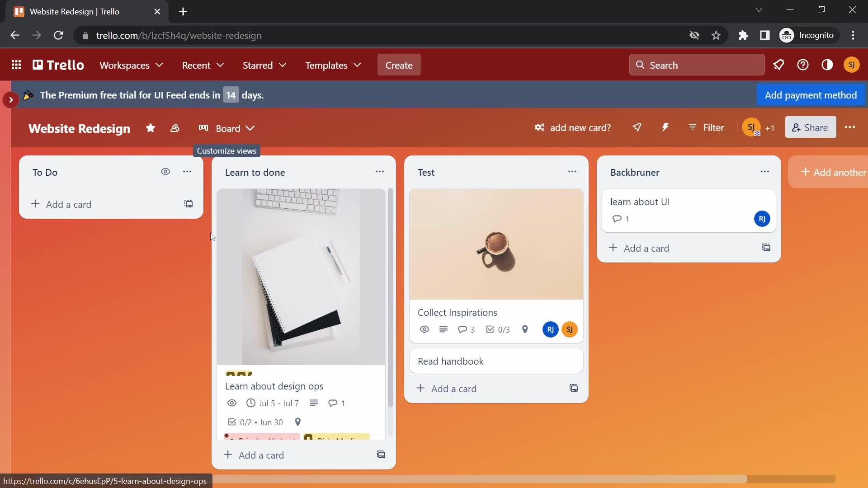Click the location pin icon on Learn about design ops
The height and width of the screenshot is (488, 868).
tap(298, 422)
